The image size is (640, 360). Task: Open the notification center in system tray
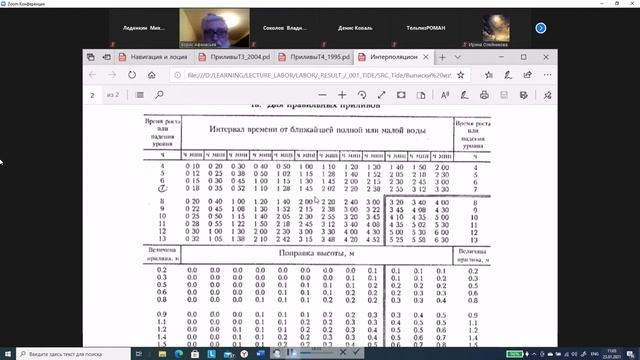631,354
